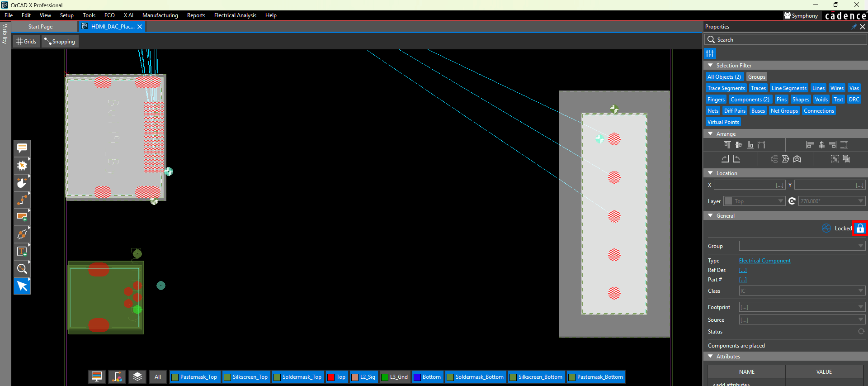Toggle the Snapping option
868x386 pixels.
click(x=60, y=42)
